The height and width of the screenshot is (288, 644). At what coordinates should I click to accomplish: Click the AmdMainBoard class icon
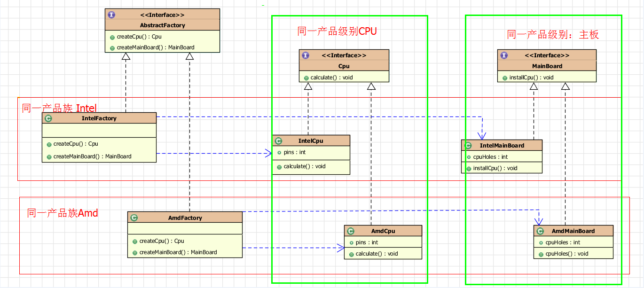[x=541, y=231]
